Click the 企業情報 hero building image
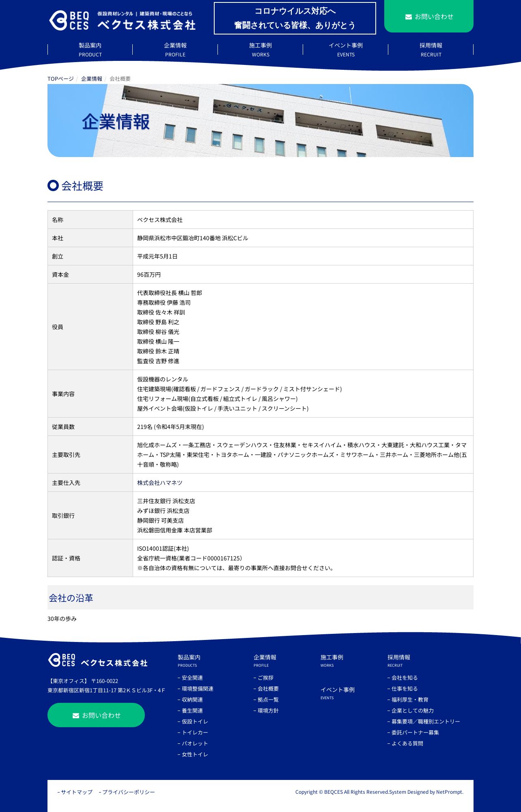The image size is (521, 812). [x=260, y=121]
